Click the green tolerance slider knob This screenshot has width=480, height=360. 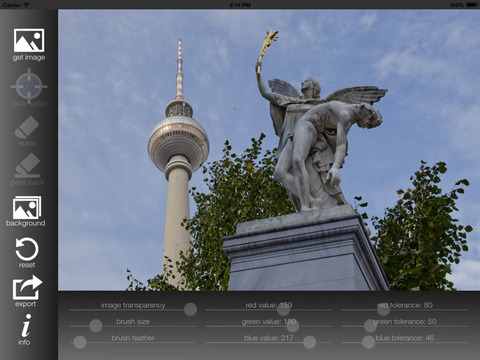tap(370, 326)
